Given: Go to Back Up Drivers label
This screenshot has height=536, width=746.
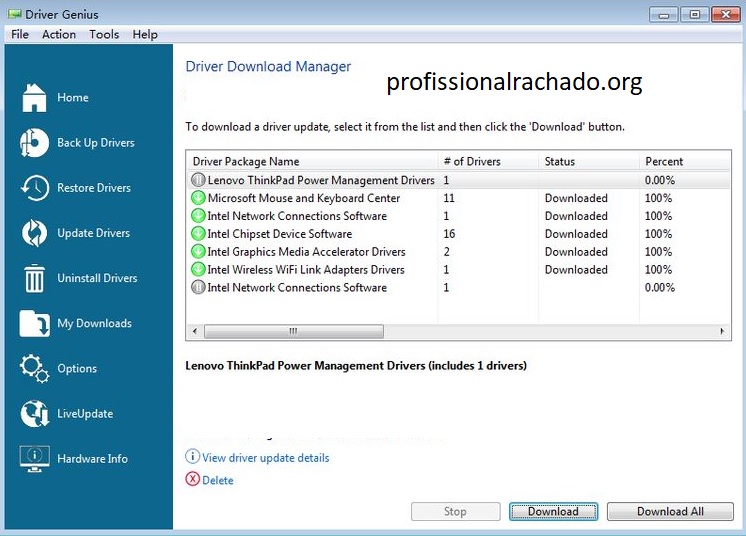Looking at the screenshot, I should click(x=96, y=143).
